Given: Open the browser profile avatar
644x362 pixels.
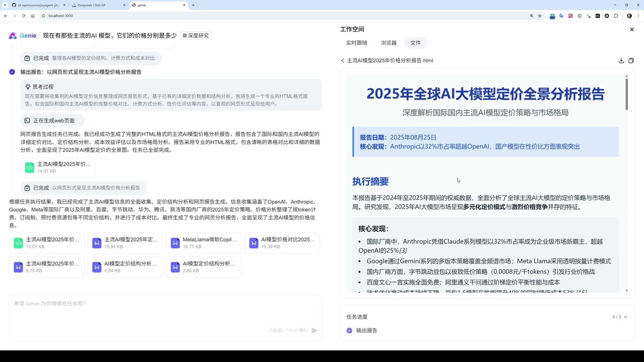Looking at the screenshot, I should tap(629, 16).
